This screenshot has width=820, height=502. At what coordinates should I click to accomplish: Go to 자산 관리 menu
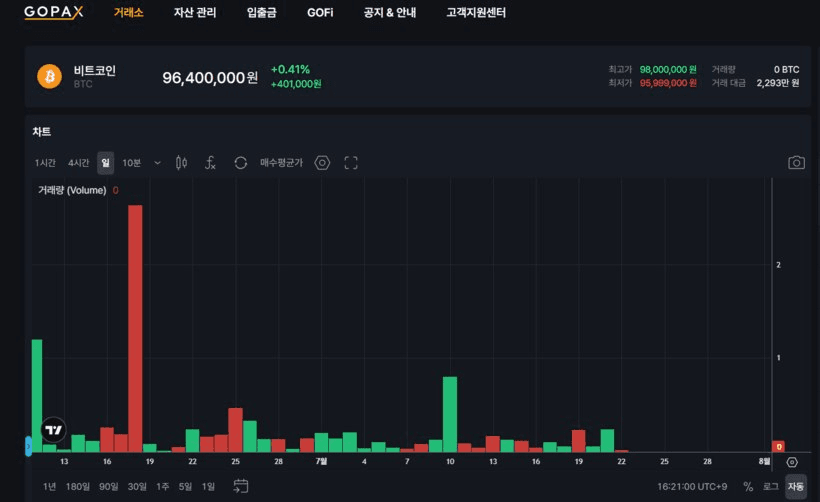(195, 13)
